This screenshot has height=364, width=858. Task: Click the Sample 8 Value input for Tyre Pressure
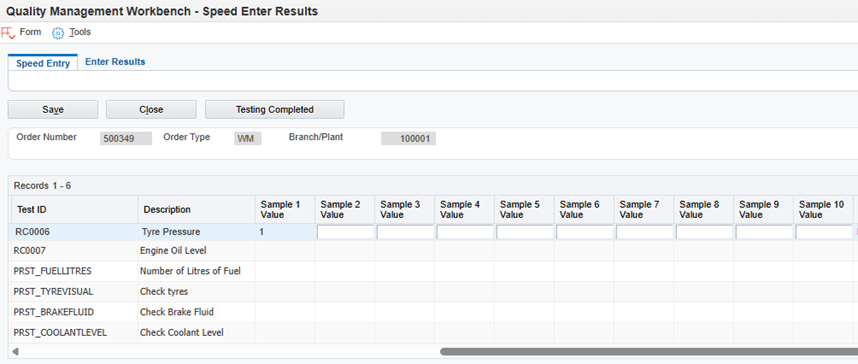coord(704,232)
